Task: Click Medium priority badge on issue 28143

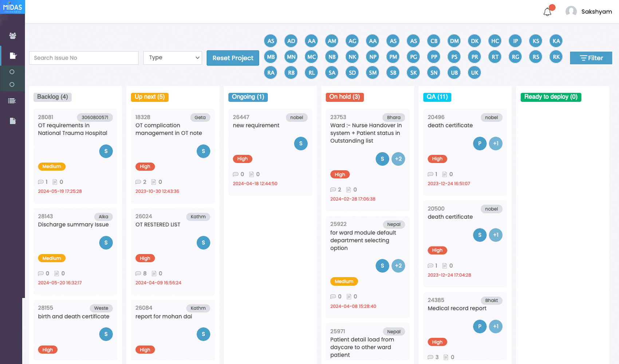Action: click(52, 258)
